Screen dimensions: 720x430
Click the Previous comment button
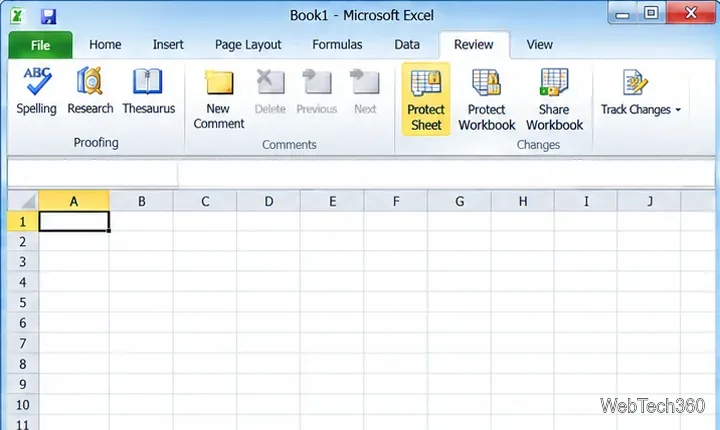coord(316,91)
